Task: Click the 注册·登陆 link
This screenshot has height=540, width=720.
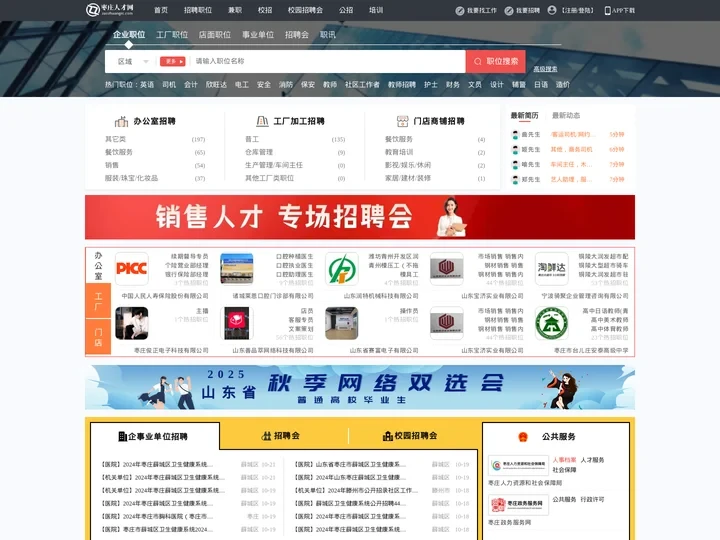Action: (x=578, y=11)
